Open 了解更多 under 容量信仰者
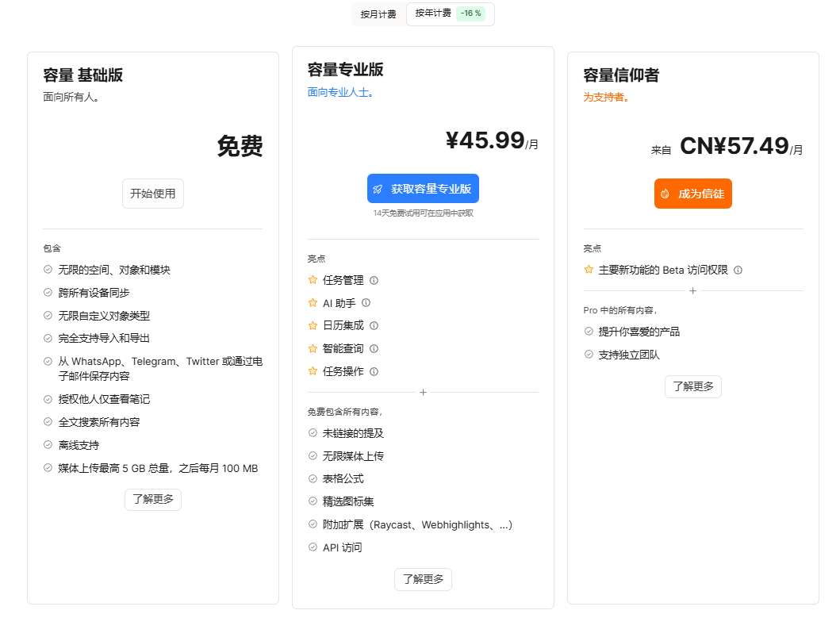 (x=692, y=387)
